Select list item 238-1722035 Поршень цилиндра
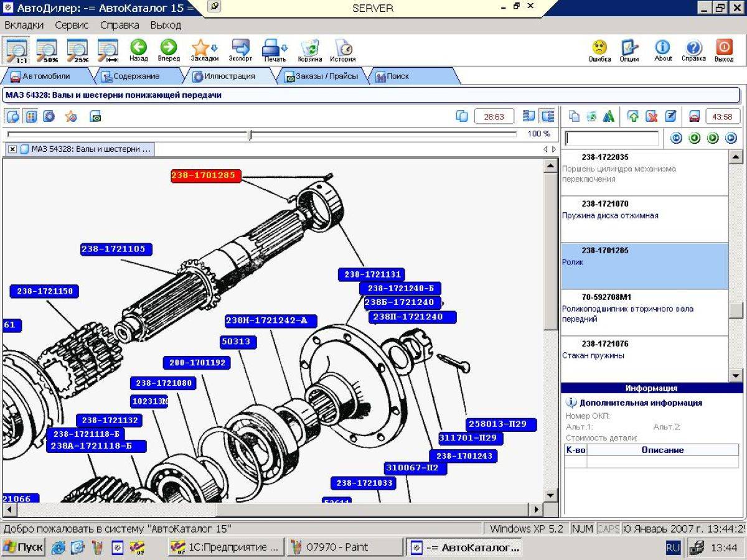The height and width of the screenshot is (560, 747). tap(644, 173)
